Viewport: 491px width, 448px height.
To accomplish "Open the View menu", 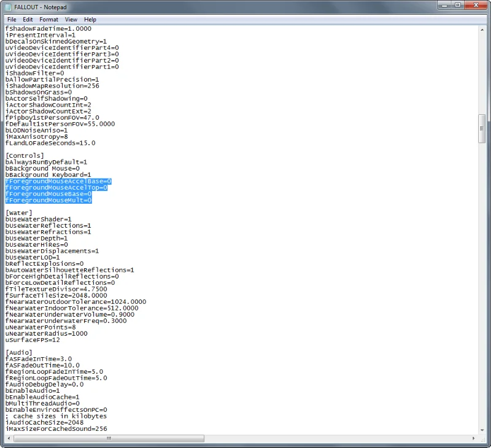I will [71, 20].
